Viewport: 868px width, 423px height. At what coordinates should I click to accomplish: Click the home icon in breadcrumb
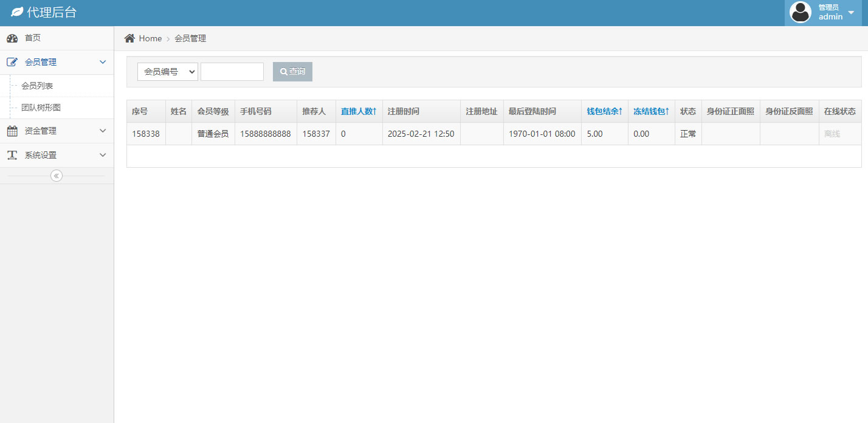click(129, 38)
